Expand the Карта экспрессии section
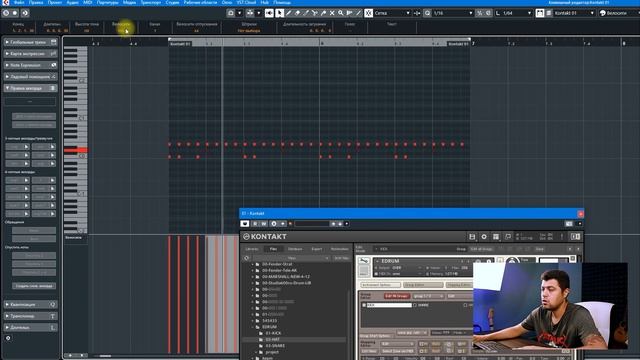Image resolution: width=640 pixels, height=360 pixels. click(x=31, y=53)
